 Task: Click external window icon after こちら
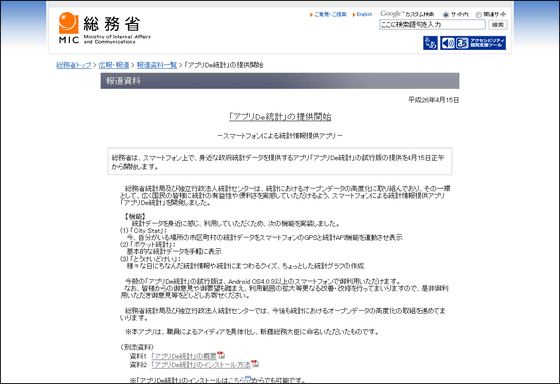pos(249,379)
